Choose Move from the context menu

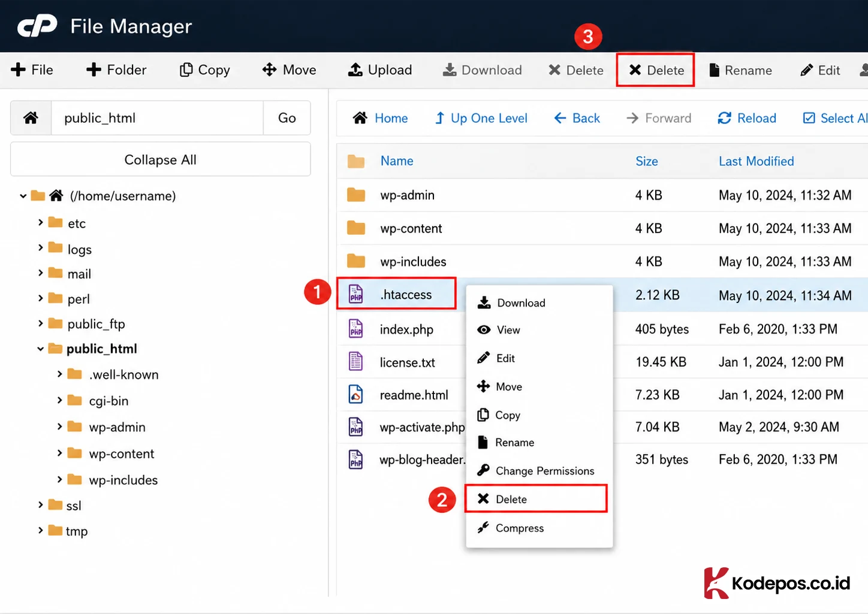[540, 386]
